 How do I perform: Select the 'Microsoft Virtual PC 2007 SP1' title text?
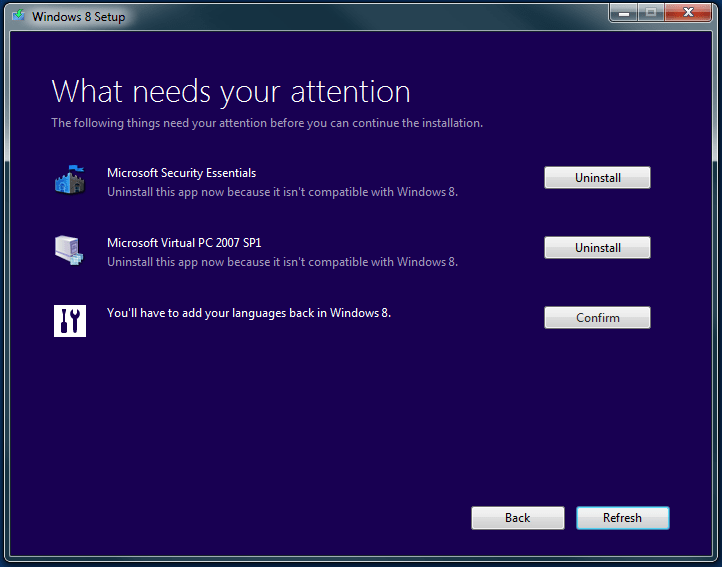[x=184, y=243]
